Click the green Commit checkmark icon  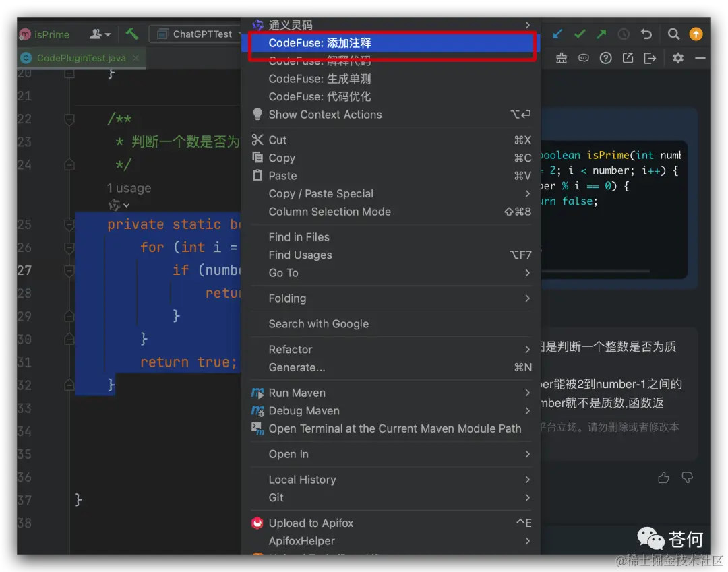coord(580,34)
